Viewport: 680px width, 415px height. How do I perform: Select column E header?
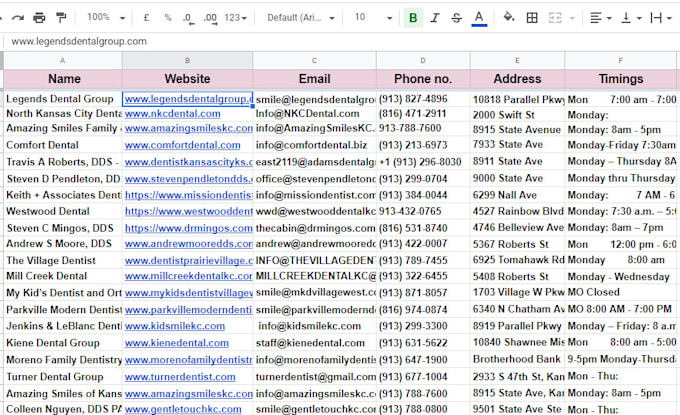point(517,61)
